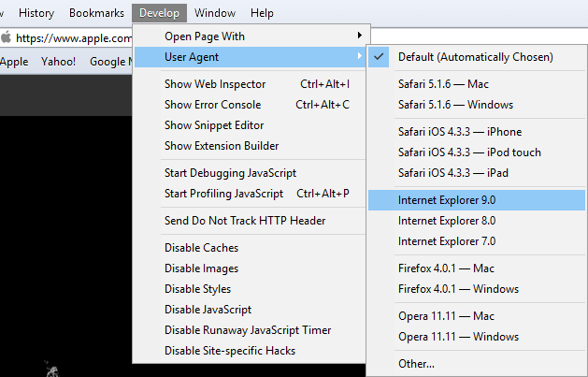Open the History menu
The width and height of the screenshot is (588, 377).
click(36, 13)
